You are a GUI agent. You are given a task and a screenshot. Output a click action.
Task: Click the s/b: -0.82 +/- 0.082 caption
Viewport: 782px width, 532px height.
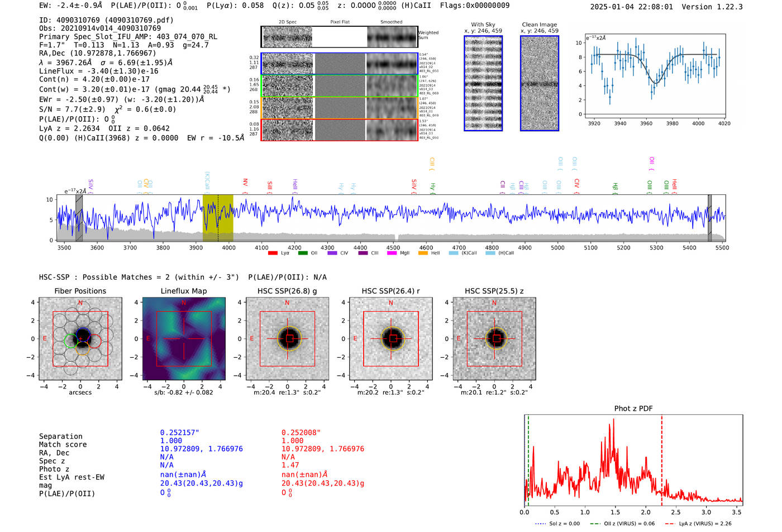(x=184, y=392)
